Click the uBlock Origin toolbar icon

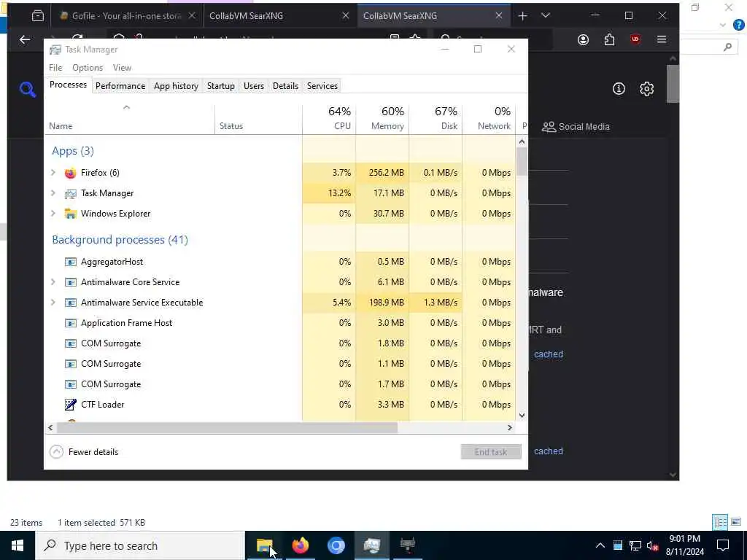point(635,39)
